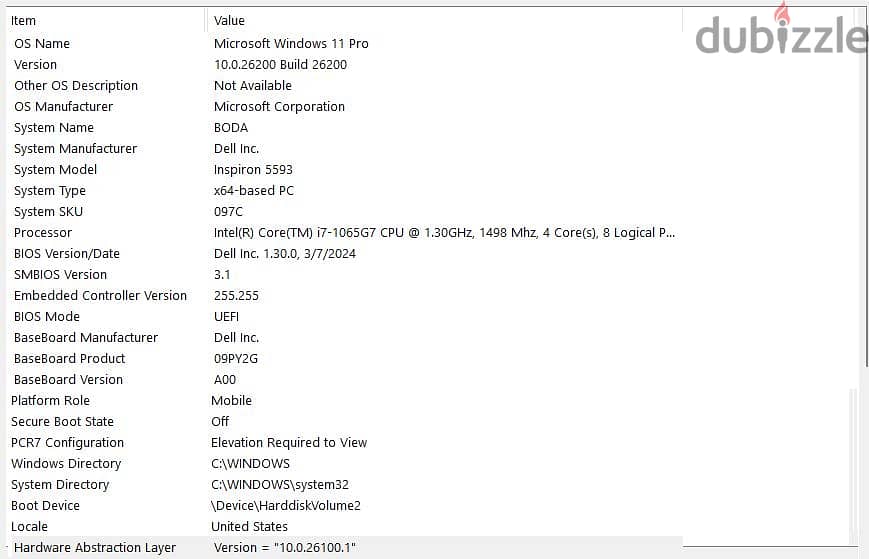The width and height of the screenshot is (869, 559).
Task: Select the Secure Boot State row label
Action: (x=62, y=422)
